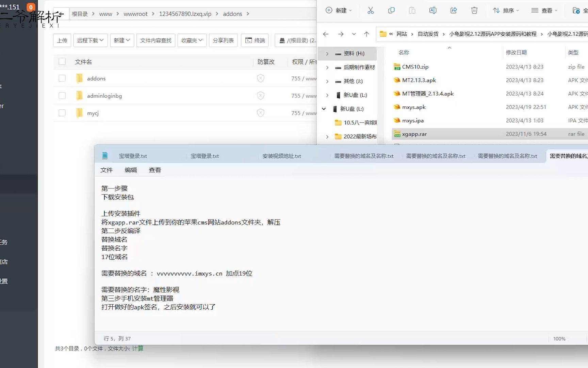Collapse the expanded 新U盘 (L:) drive
The width and height of the screenshot is (588, 368).
click(324, 109)
